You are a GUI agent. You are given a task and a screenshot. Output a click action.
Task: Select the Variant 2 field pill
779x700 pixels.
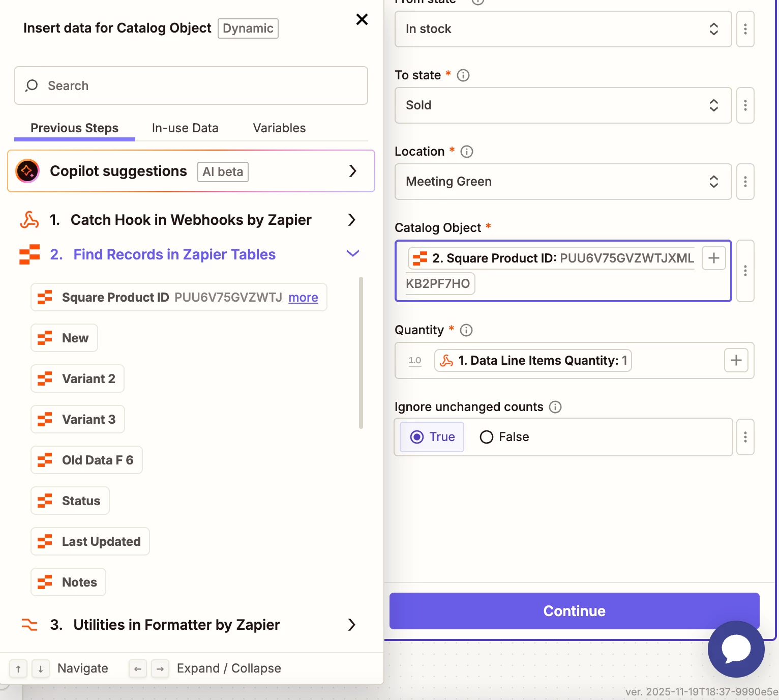77,378
